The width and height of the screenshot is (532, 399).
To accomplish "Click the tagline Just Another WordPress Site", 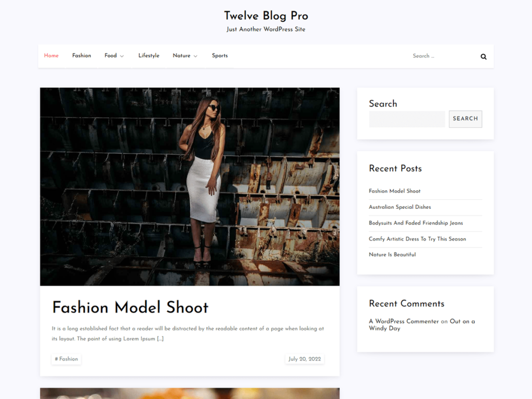I will tap(266, 29).
